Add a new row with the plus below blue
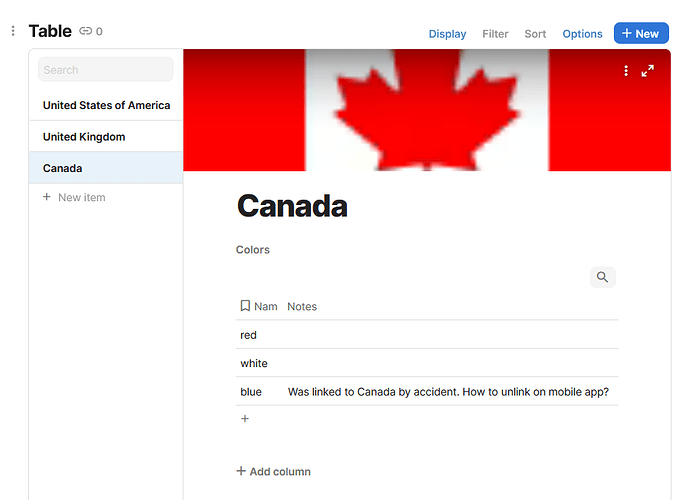The height and width of the screenshot is (500, 683). click(245, 419)
